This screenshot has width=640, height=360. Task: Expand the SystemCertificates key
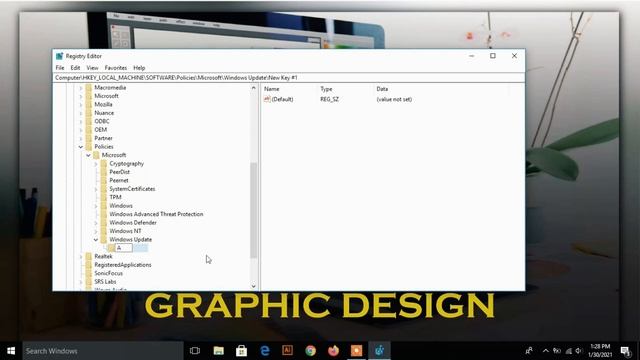96,189
